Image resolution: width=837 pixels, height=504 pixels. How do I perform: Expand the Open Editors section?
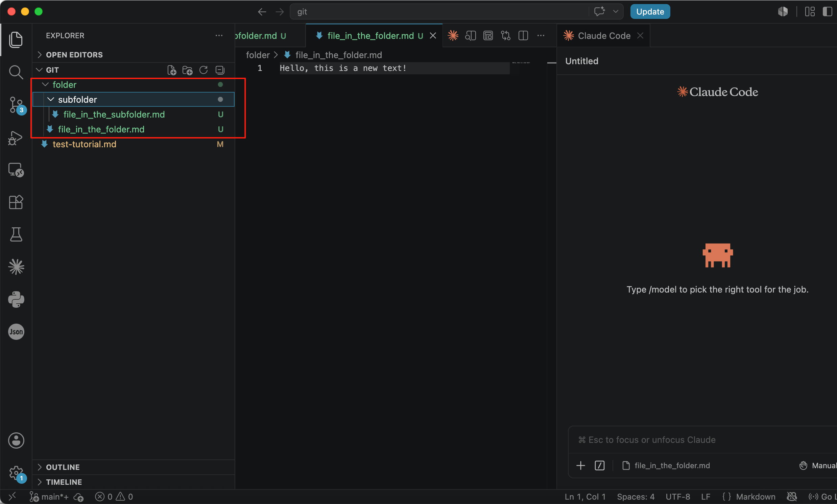point(134,55)
